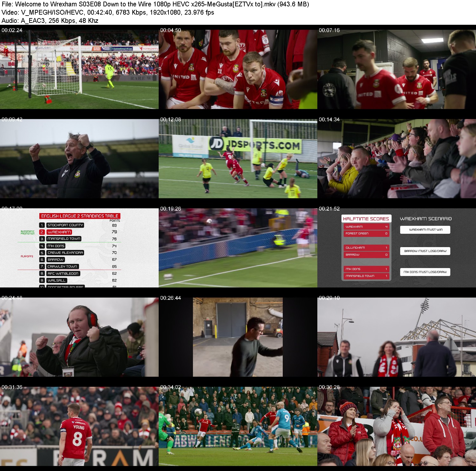Click CREWE ALEXANDRA in standings table
This screenshot has width=476, height=471.
click(65, 253)
